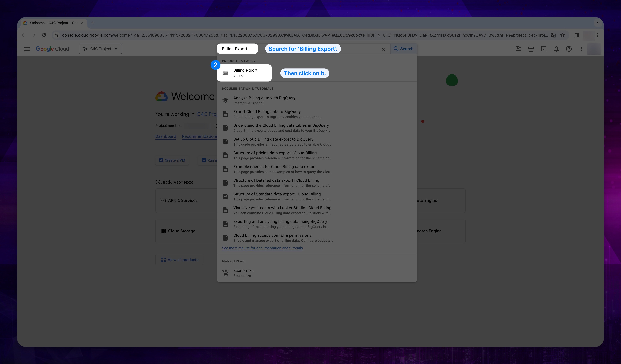Screen dimensions: 621x364
Task: Clear the search with the X icon
Action: (383, 49)
